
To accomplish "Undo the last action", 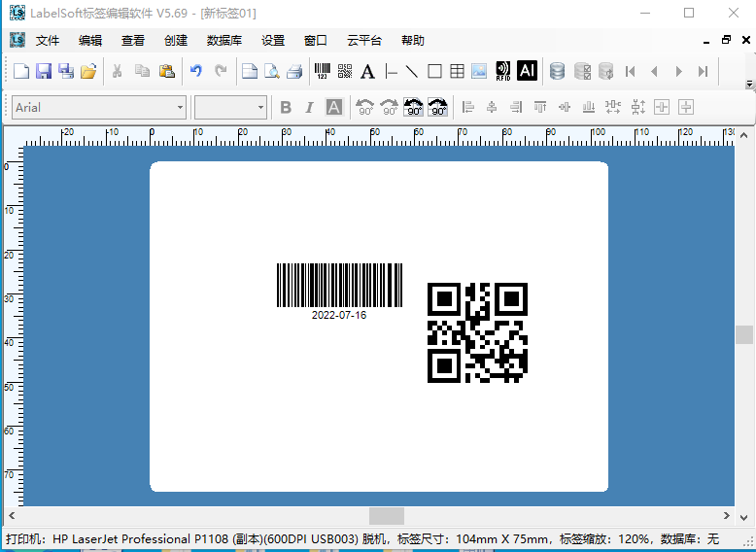I will click(195, 71).
